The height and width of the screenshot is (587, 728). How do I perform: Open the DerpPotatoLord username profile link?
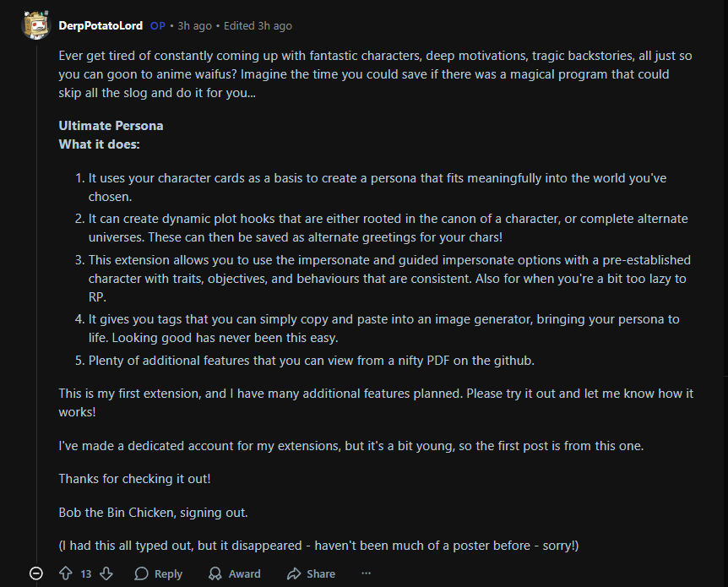click(101, 25)
